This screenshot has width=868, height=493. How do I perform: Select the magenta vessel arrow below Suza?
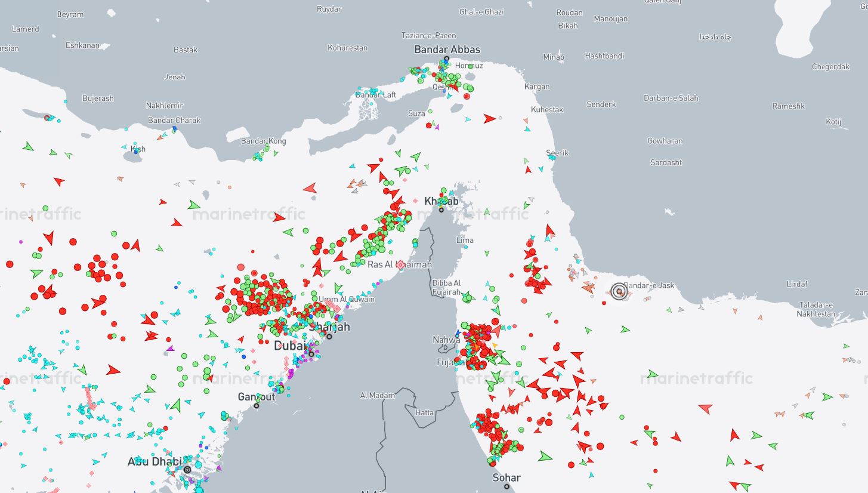[437, 127]
